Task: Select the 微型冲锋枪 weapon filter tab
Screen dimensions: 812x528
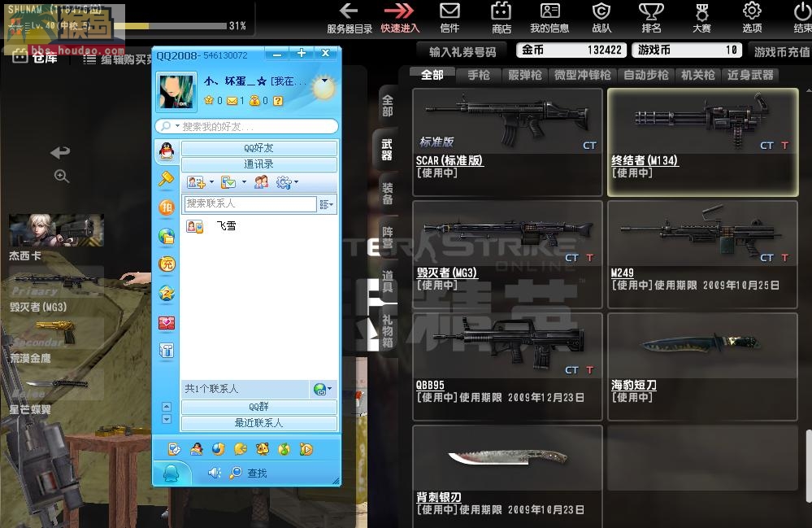Action: click(x=583, y=75)
